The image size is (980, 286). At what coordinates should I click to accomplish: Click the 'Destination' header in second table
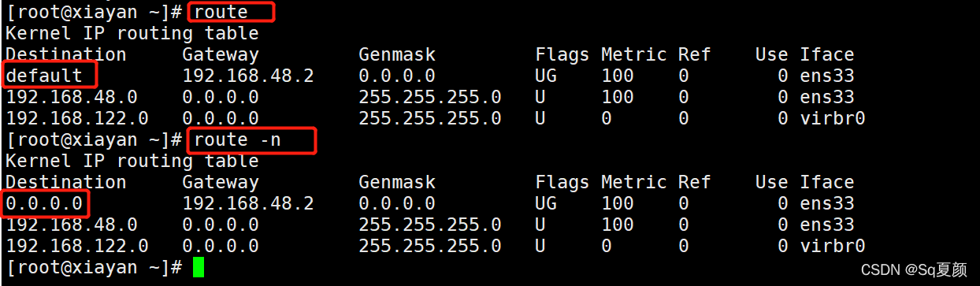tap(66, 182)
